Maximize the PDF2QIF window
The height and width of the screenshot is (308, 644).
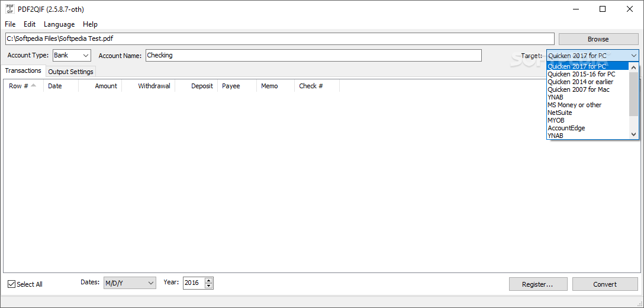[x=603, y=9]
